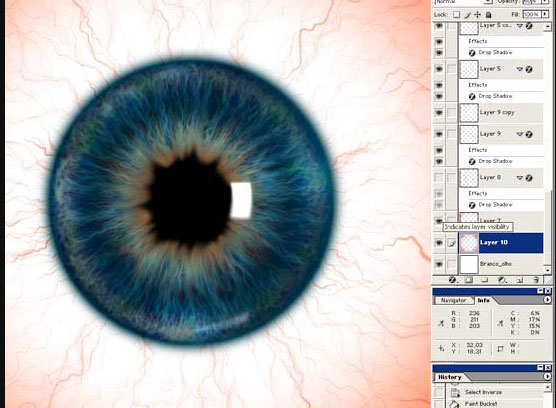Screen dimensions: 556x408
Task: Click Select Inverse history state
Action: pyautogui.click(x=483, y=392)
